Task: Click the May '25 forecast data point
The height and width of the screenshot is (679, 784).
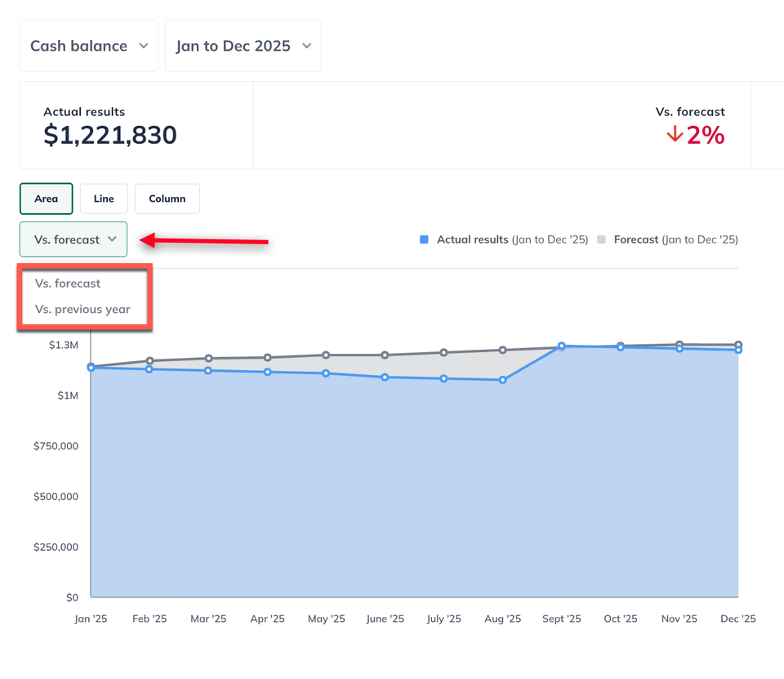Action: click(326, 355)
